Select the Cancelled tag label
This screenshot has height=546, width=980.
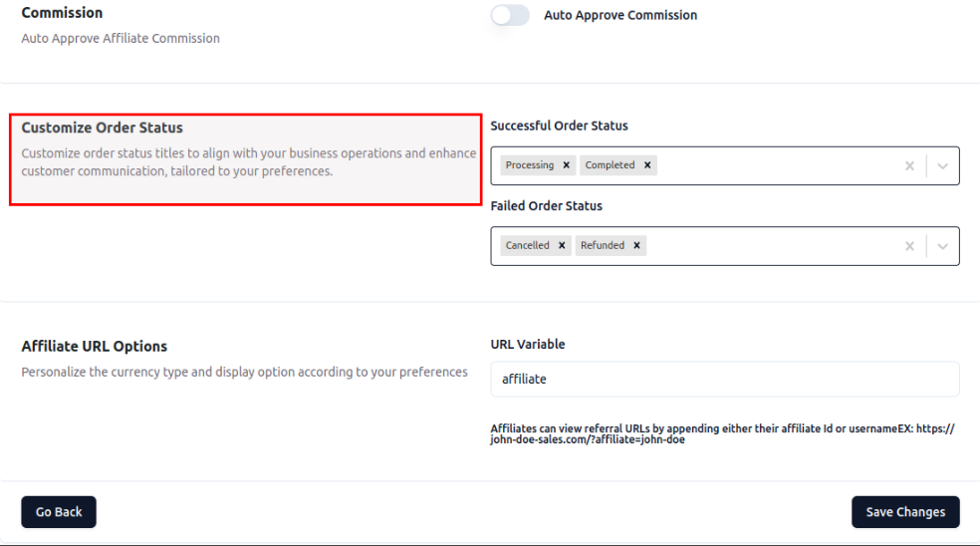527,245
